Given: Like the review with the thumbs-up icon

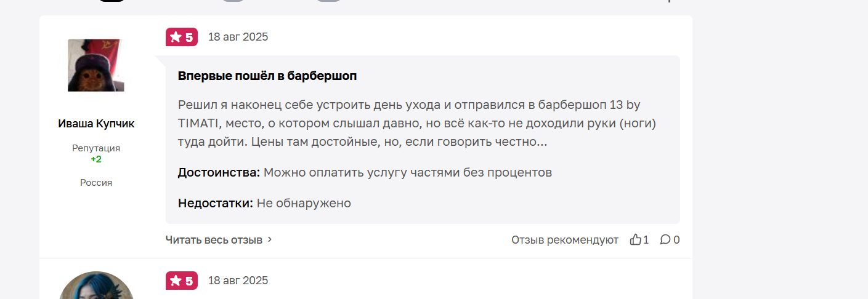Looking at the screenshot, I should coord(636,240).
